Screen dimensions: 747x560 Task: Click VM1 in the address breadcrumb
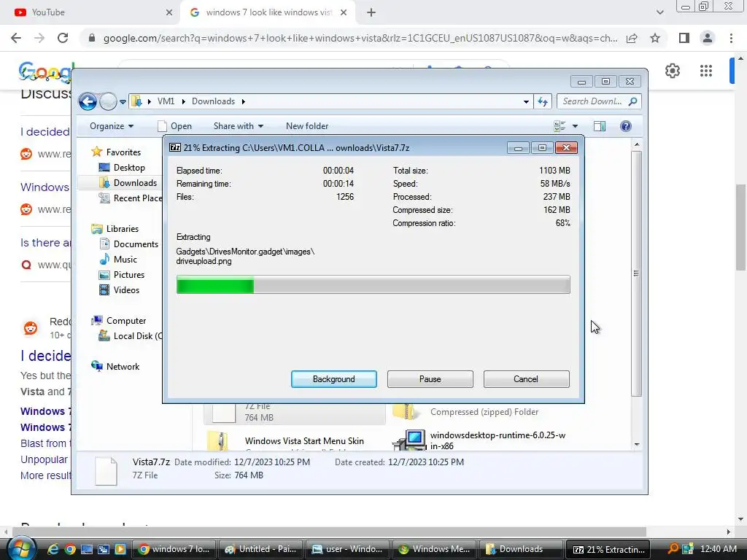coord(166,101)
